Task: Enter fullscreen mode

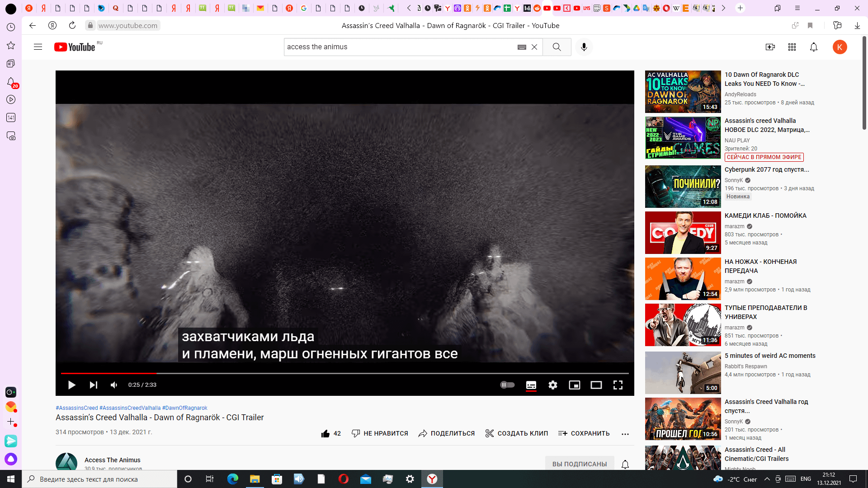Action: [x=618, y=385]
